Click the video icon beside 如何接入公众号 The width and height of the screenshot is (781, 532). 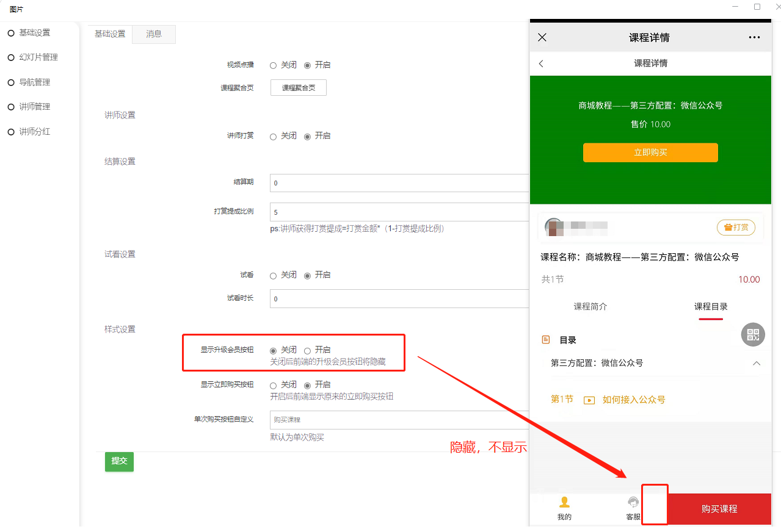(x=589, y=400)
